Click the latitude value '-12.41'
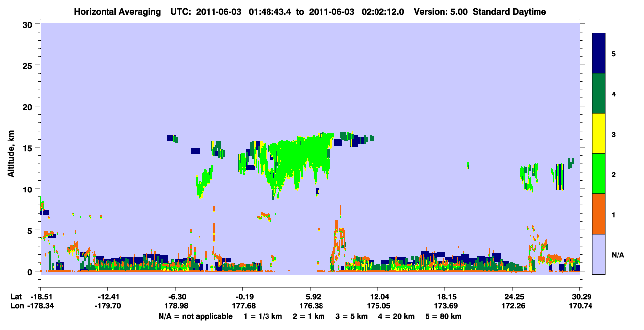644x330 pixels. 107,296
